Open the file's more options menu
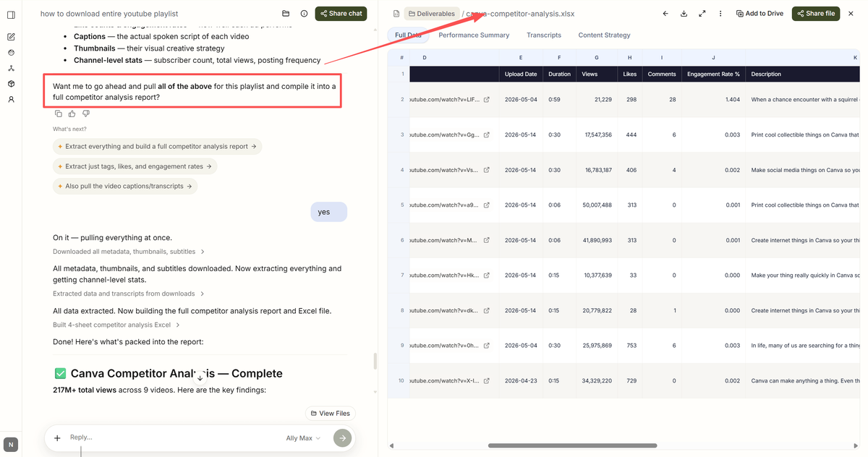Viewport: 868px width, 457px height. pyautogui.click(x=720, y=14)
